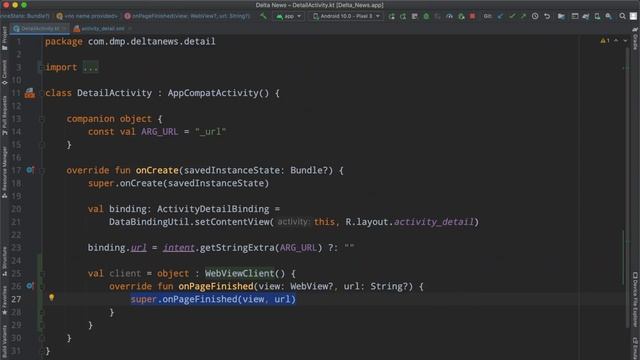Click the Rollback undo arrow icon
Image resolution: width=640 pixels, height=360 pixels.
click(547, 16)
